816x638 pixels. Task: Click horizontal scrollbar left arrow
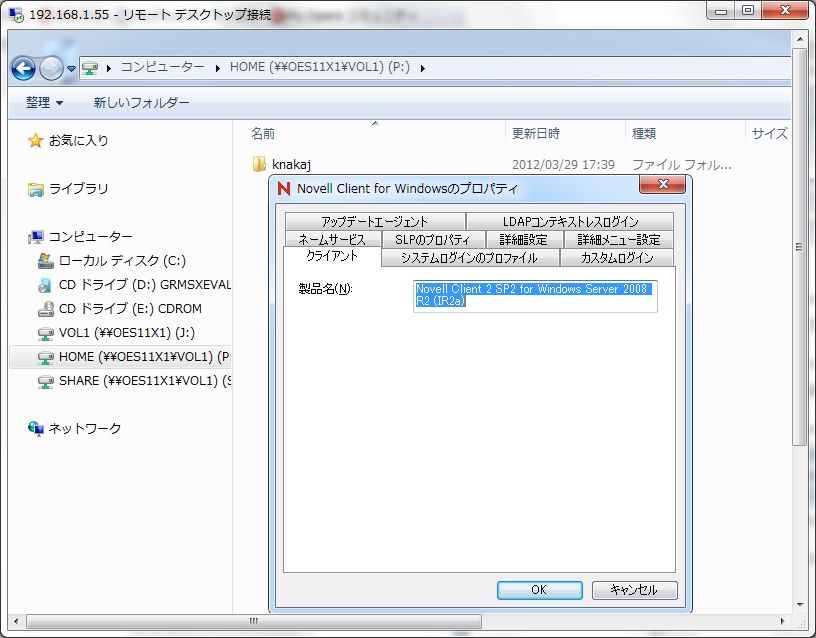coord(17,621)
